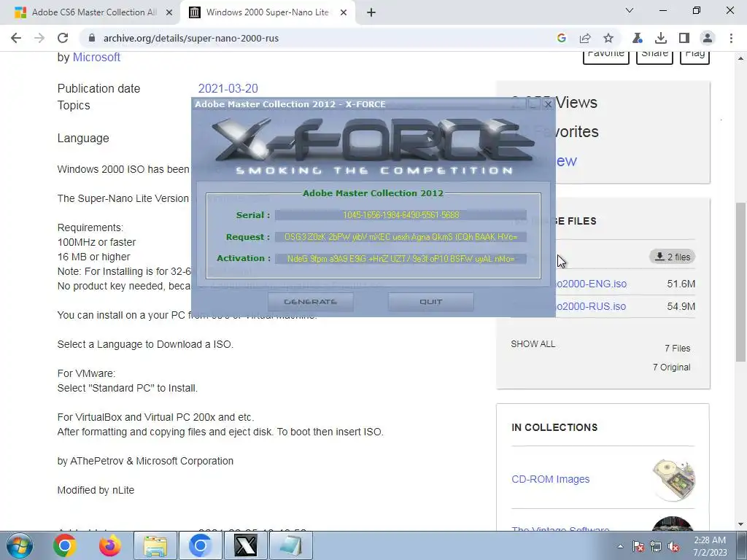Click the 7 Files count text
Screen dimensions: 747x560
click(678, 349)
